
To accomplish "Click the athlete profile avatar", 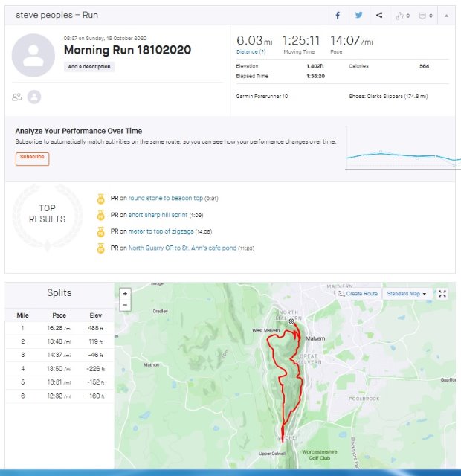I will [34, 57].
